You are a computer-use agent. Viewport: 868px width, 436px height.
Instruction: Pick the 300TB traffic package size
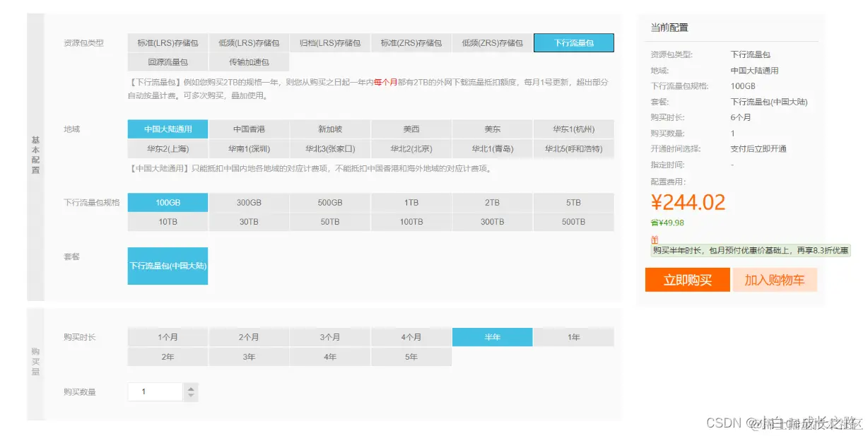tap(493, 222)
